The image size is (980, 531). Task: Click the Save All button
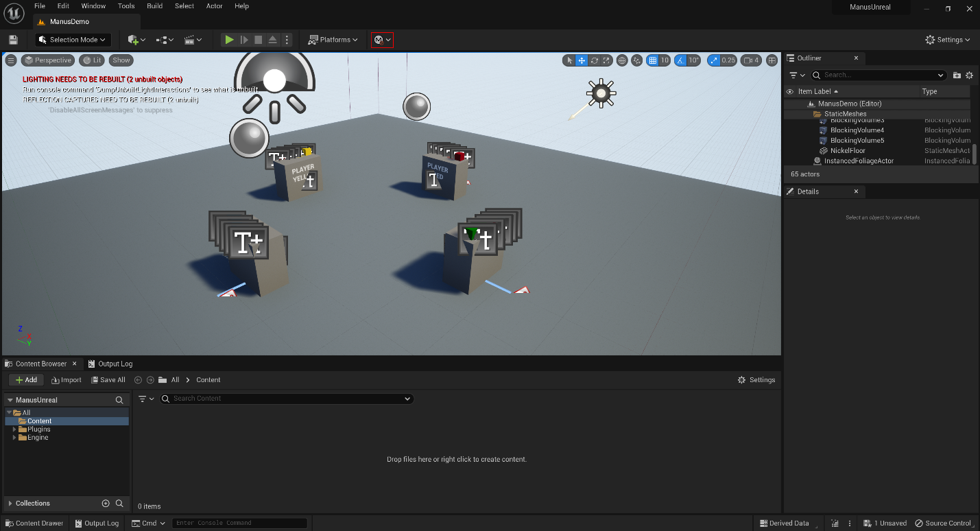click(108, 380)
